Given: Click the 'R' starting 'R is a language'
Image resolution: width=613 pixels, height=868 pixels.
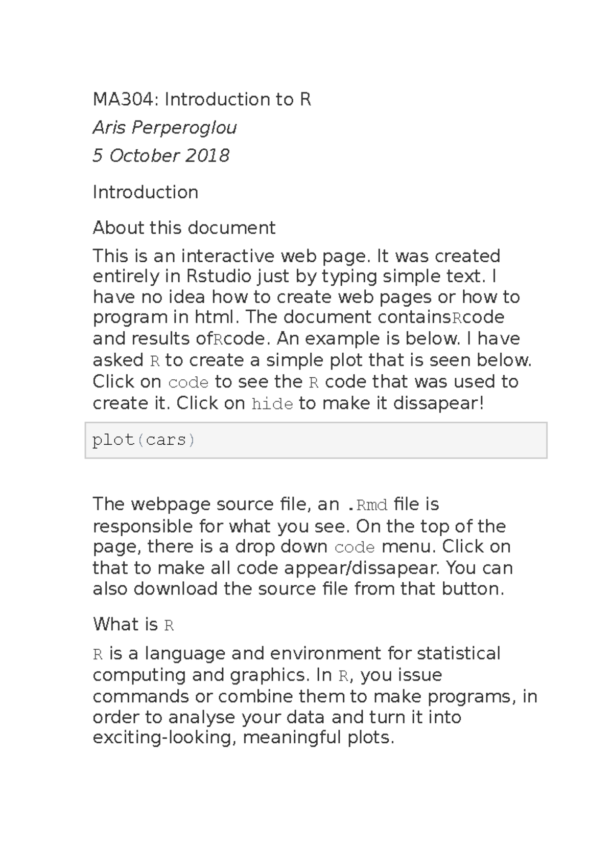Looking at the screenshot, I should pos(98,654).
